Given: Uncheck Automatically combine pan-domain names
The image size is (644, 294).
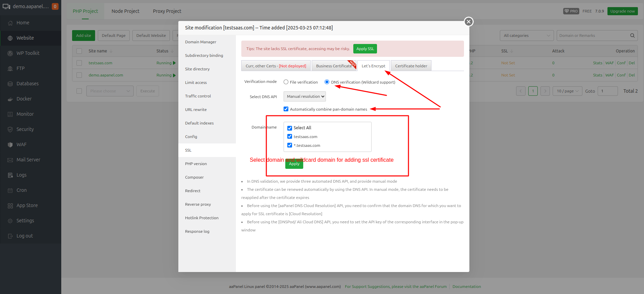Looking at the screenshot, I should pyautogui.click(x=286, y=109).
